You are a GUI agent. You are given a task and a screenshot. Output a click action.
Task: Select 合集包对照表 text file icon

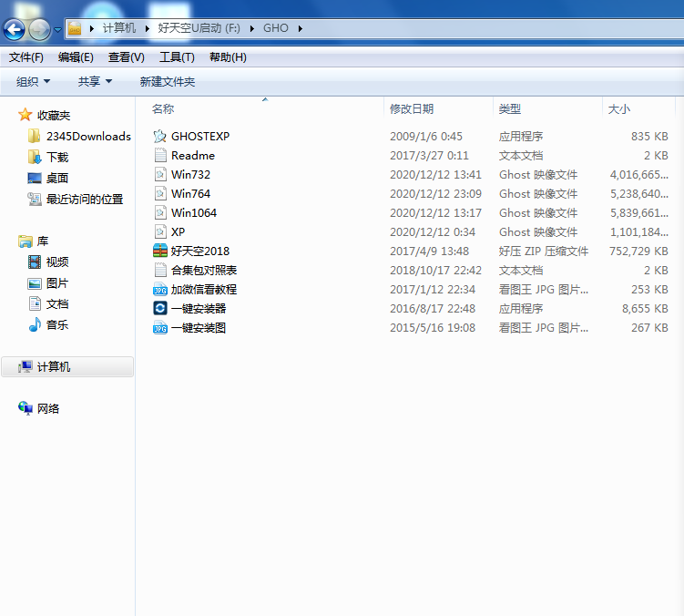(x=160, y=270)
